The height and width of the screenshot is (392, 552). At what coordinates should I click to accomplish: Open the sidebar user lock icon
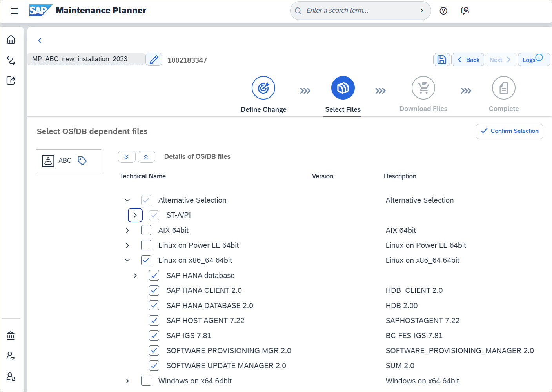pos(11,376)
